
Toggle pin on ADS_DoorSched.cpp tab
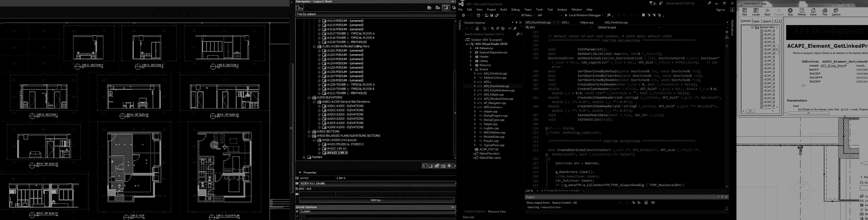[554, 23]
